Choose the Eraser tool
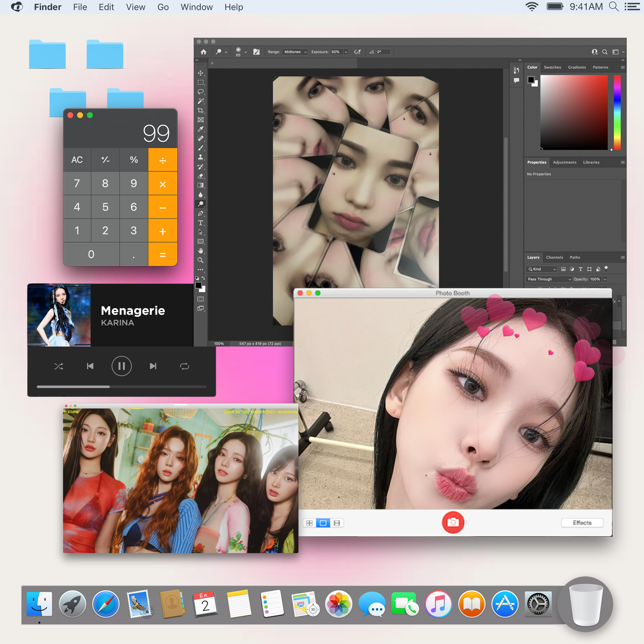The width and height of the screenshot is (644, 644). coord(200,176)
